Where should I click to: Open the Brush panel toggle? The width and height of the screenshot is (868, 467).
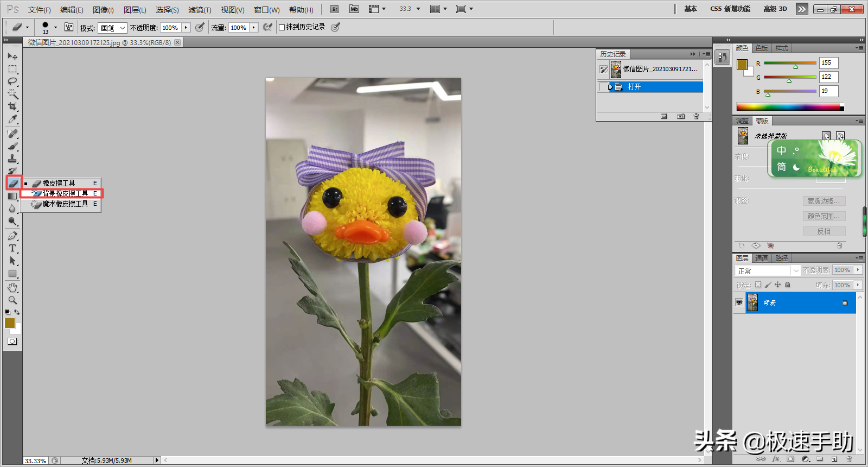[x=69, y=27]
